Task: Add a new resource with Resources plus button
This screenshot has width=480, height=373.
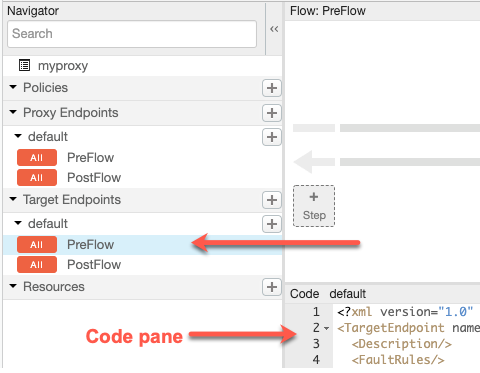Action: (x=272, y=287)
